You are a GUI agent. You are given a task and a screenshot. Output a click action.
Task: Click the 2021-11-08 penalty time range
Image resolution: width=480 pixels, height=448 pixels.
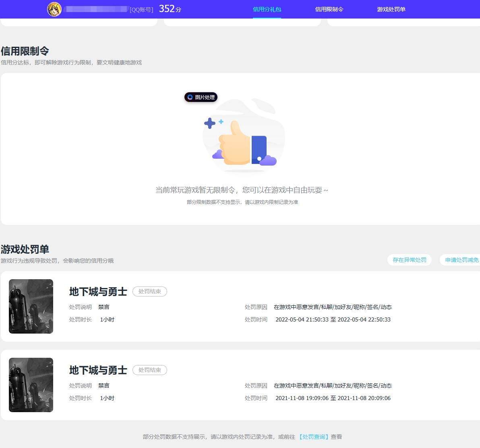(333, 398)
